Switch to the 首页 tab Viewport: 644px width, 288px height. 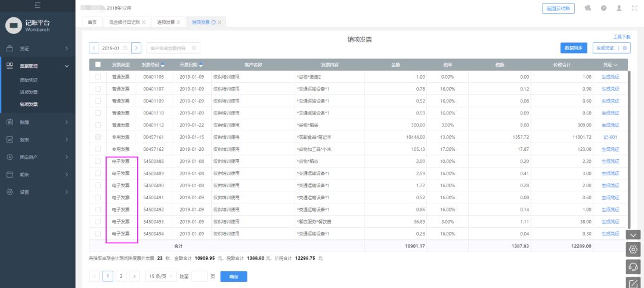pos(92,22)
